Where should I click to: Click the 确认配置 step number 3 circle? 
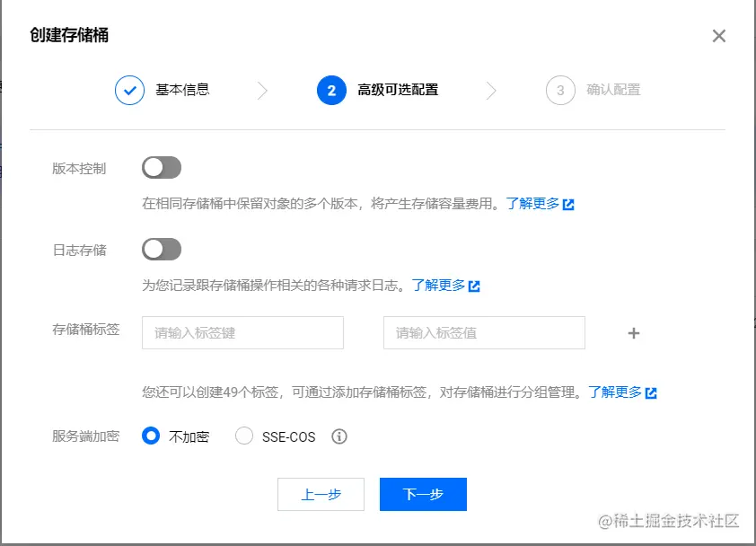560,90
